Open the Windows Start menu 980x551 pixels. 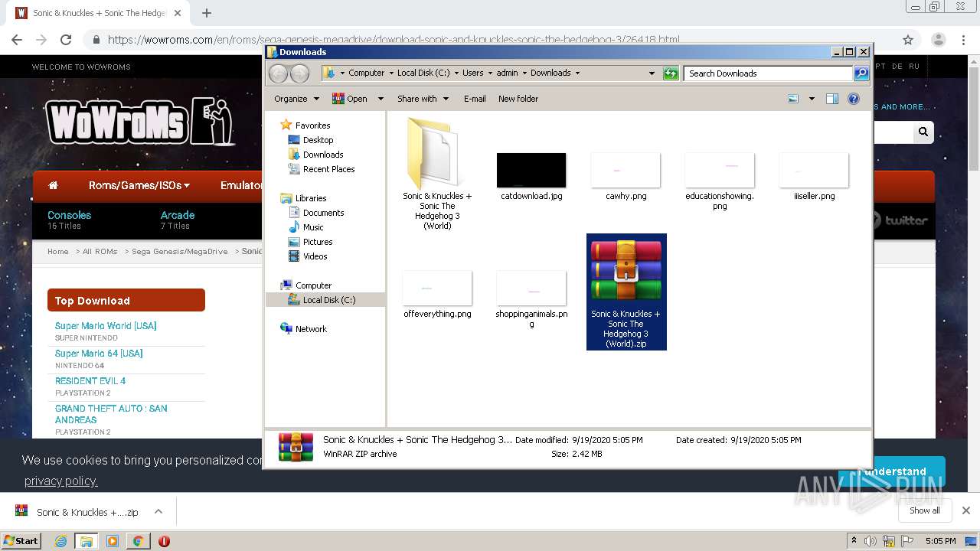pos(21,540)
